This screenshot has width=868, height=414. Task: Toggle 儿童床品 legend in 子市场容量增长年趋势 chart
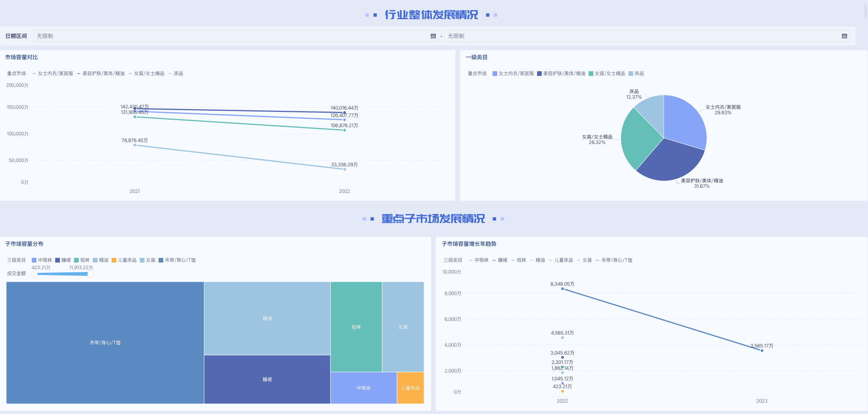[561, 260]
